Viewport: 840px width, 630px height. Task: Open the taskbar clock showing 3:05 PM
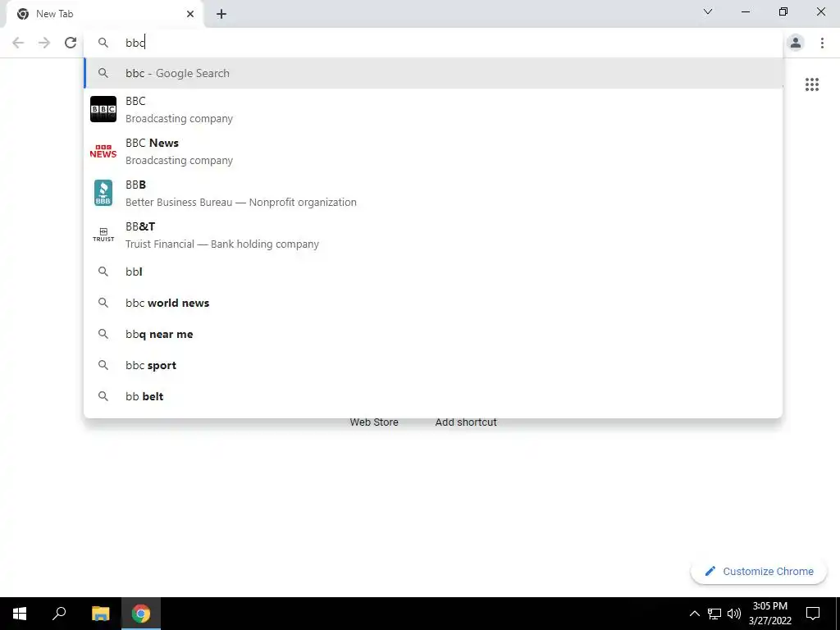[x=769, y=614]
